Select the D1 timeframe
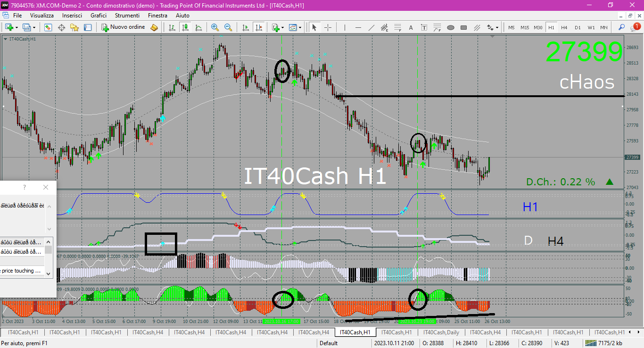 pos(578,27)
